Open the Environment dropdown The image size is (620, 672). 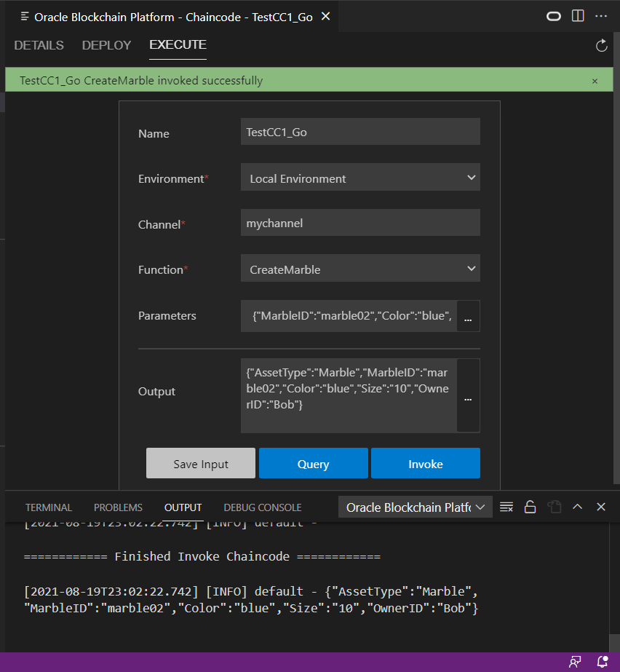click(x=360, y=178)
